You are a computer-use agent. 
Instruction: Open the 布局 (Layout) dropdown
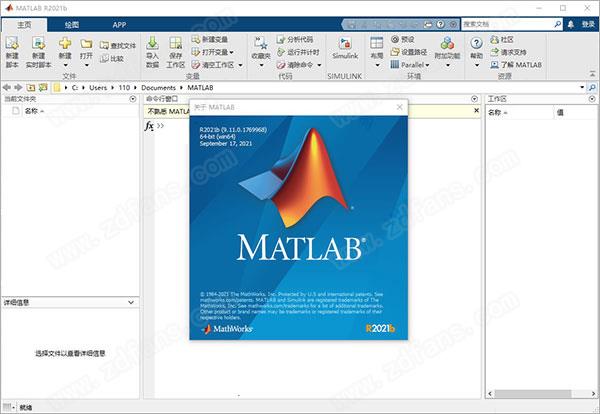point(377,65)
